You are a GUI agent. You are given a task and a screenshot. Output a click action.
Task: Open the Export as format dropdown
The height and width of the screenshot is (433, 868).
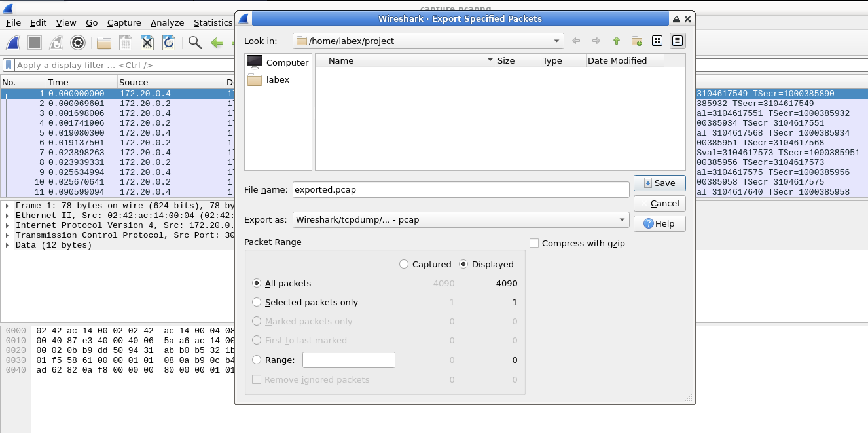coord(622,220)
